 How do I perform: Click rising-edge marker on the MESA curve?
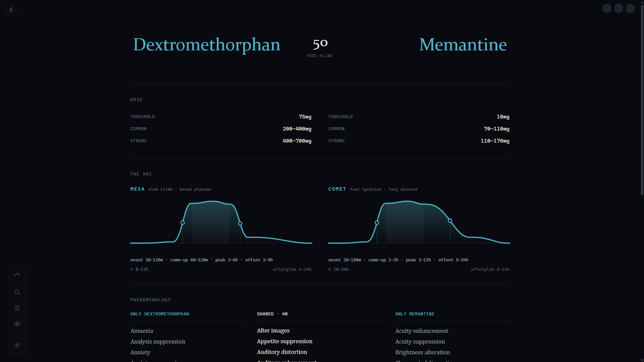click(x=183, y=223)
